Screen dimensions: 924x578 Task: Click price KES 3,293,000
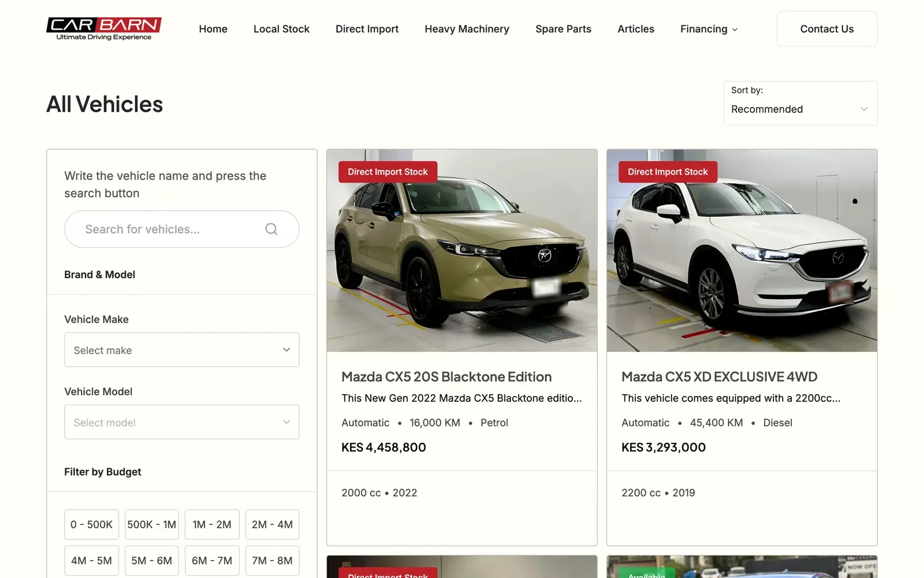tap(664, 447)
